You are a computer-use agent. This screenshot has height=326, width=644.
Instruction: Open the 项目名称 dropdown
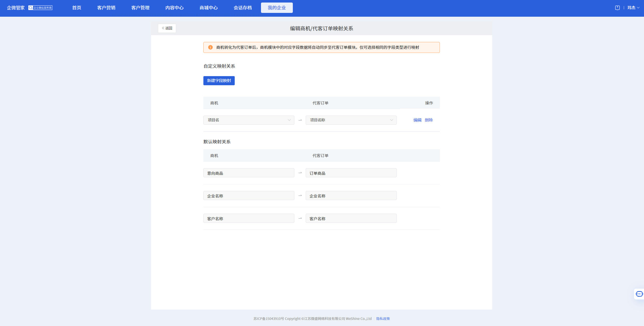pyautogui.click(x=351, y=120)
